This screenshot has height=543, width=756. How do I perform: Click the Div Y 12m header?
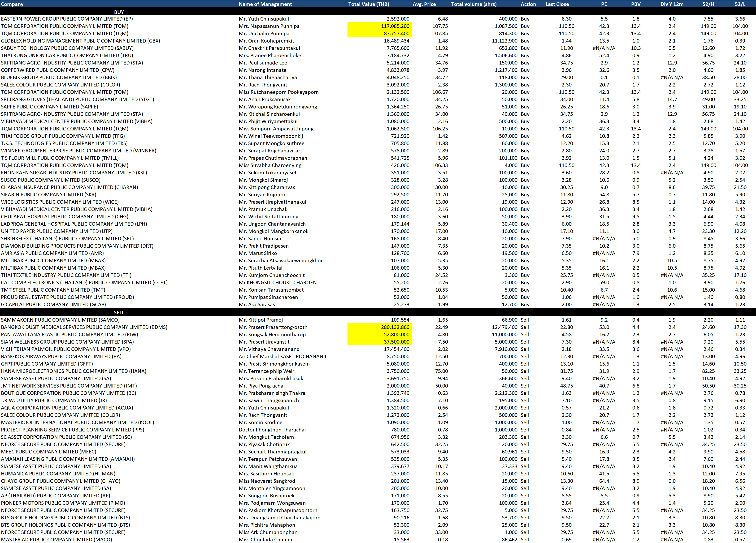coord(672,4)
